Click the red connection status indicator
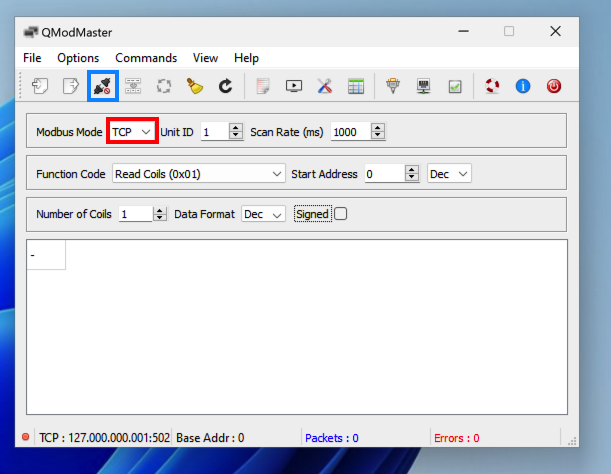 26,437
